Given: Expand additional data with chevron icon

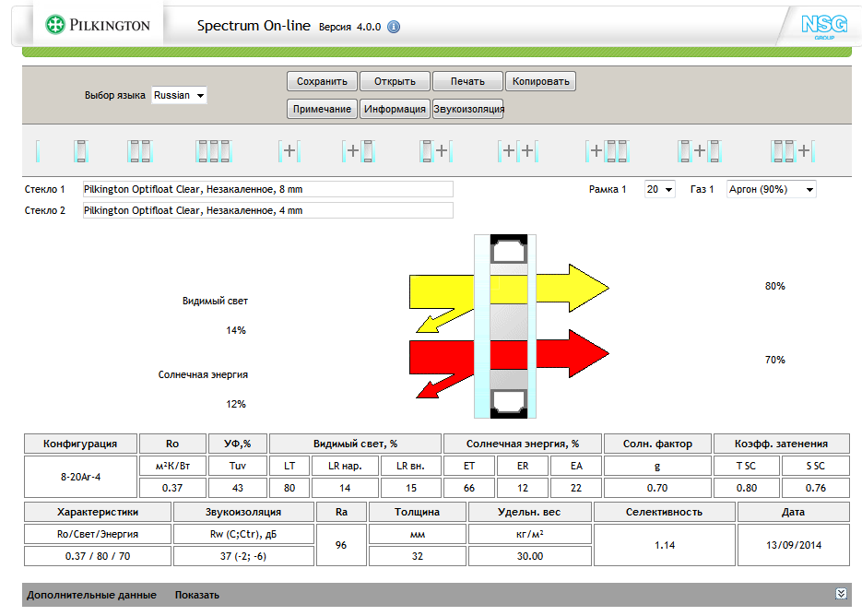Looking at the screenshot, I should click(x=841, y=594).
